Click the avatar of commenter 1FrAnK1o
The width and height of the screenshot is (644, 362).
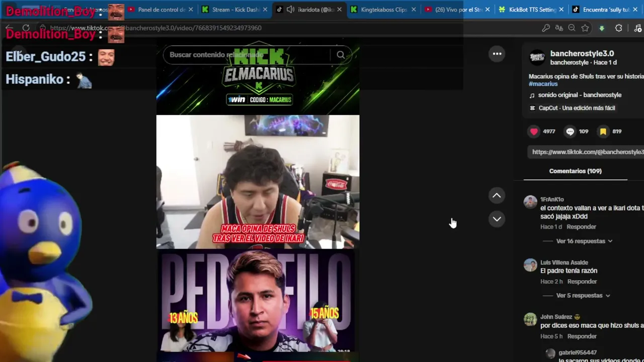click(530, 202)
